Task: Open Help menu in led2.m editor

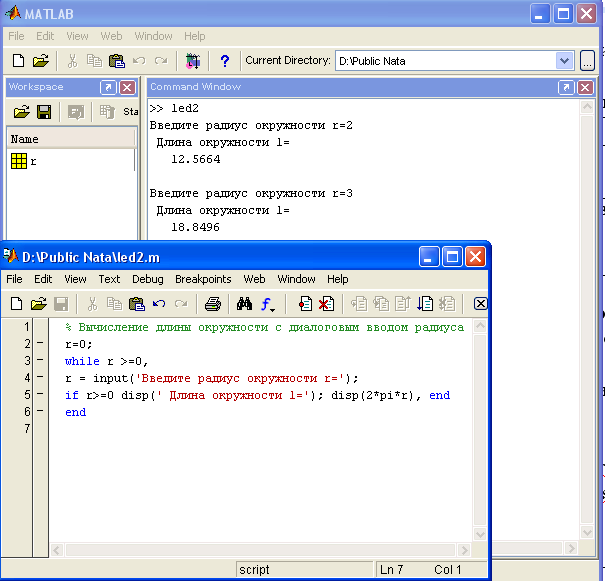Action: tap(338, 279)
